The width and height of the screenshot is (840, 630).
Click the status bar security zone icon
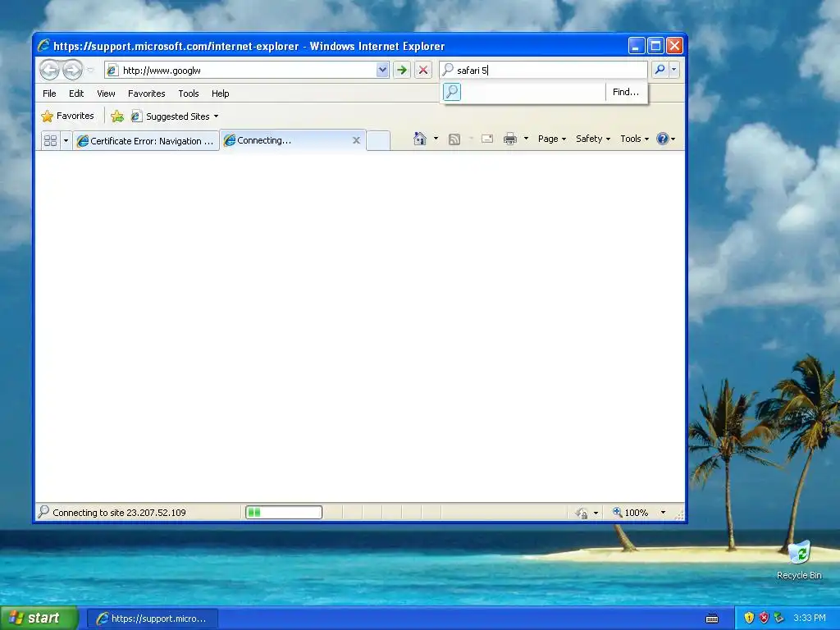(582, 513)
